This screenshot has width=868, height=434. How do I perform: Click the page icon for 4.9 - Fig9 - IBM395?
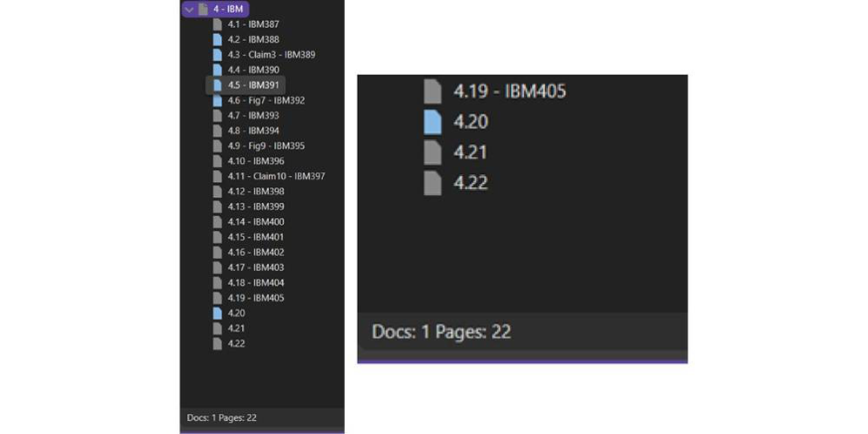pyautogui.click(x=217, y=146)
